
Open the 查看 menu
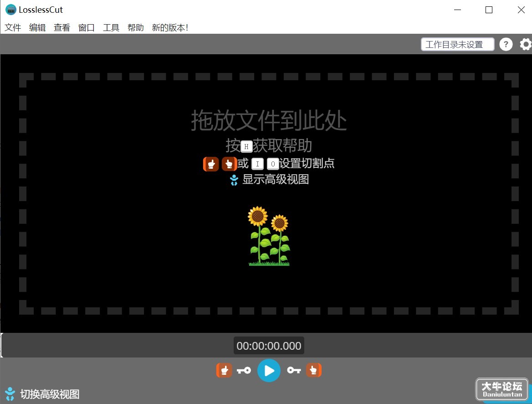point(62,27)
